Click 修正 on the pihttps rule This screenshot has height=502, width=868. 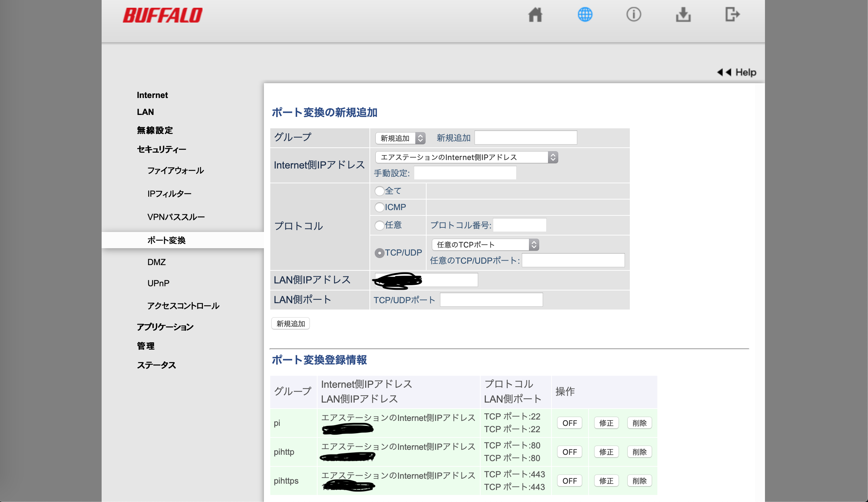click(606, 480)
